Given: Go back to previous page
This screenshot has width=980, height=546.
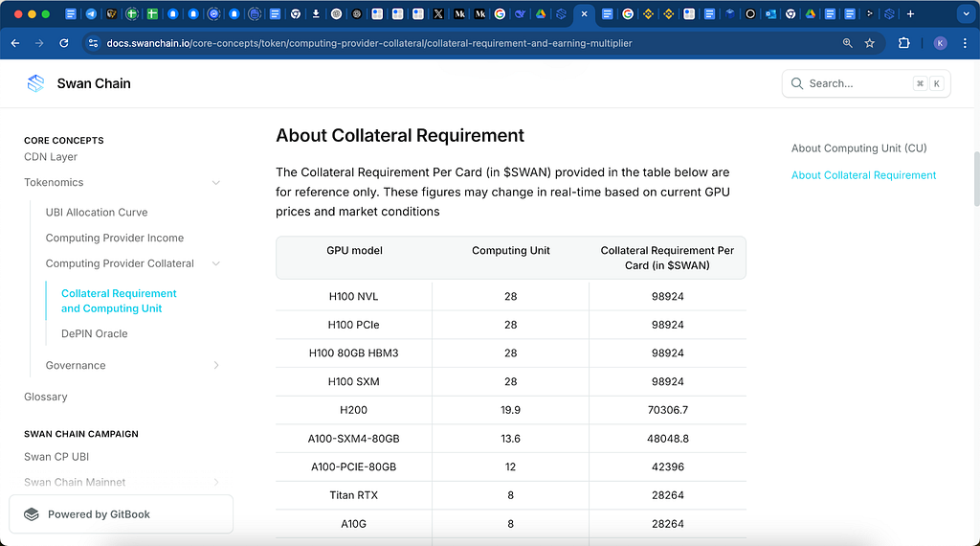Looking at the screenshot, I should (15, 43).
